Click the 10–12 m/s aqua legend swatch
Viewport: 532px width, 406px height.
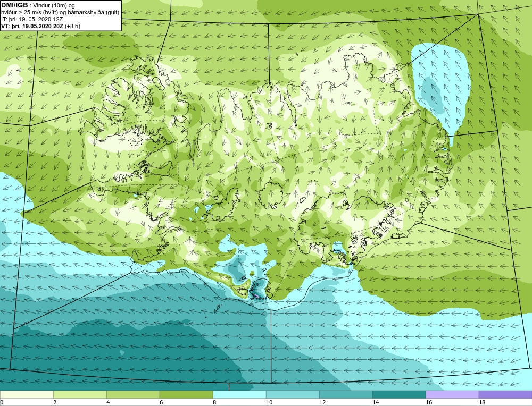293,394
